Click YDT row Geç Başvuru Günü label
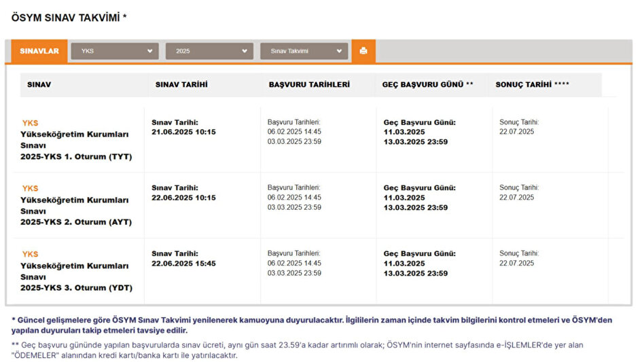644x362 pixels. coord(420,253)
